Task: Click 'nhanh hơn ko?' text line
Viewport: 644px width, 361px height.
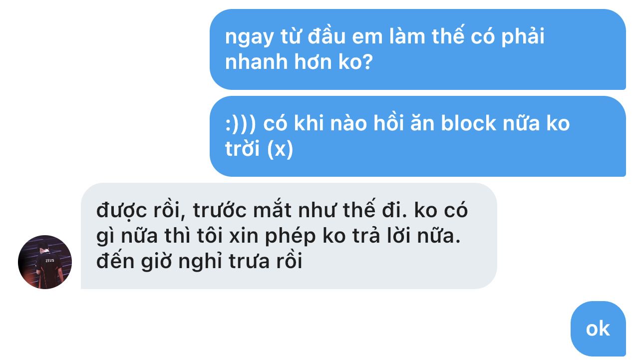Action: [299, 62]
